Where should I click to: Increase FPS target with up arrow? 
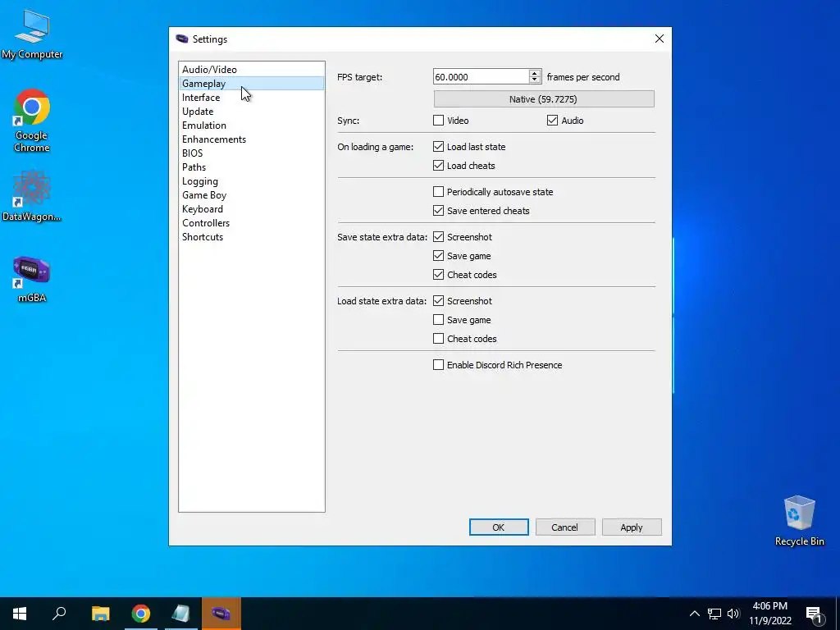click(x=535, y=73)
